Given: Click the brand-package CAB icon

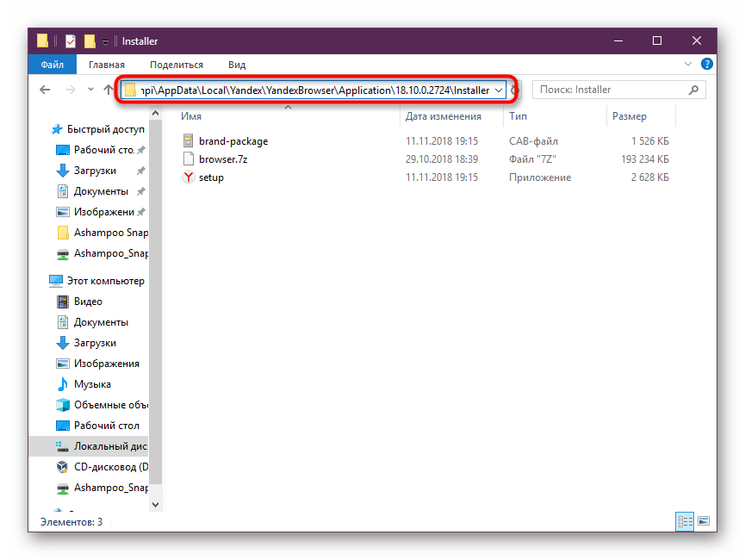Looking at the screenshot, I should [189, 140].
